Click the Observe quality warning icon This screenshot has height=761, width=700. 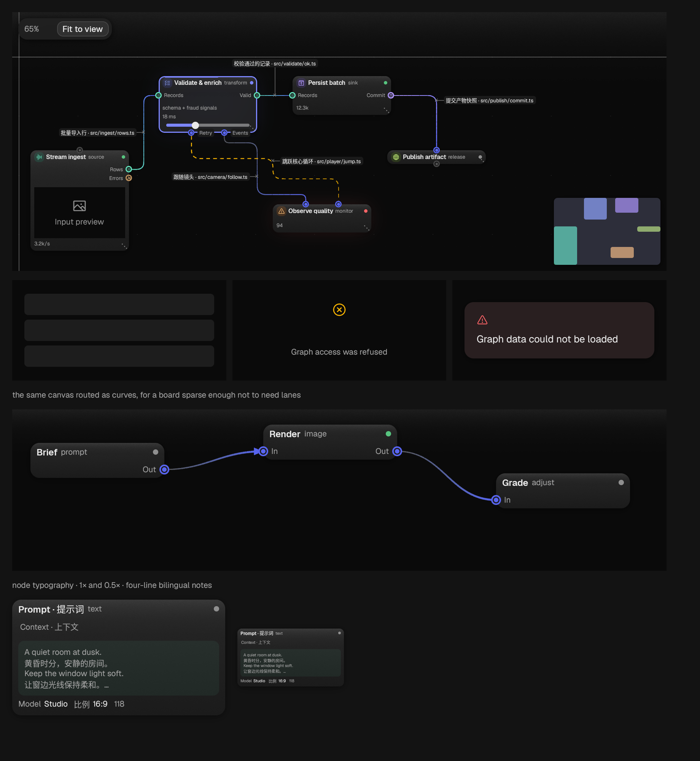(282, 211)
